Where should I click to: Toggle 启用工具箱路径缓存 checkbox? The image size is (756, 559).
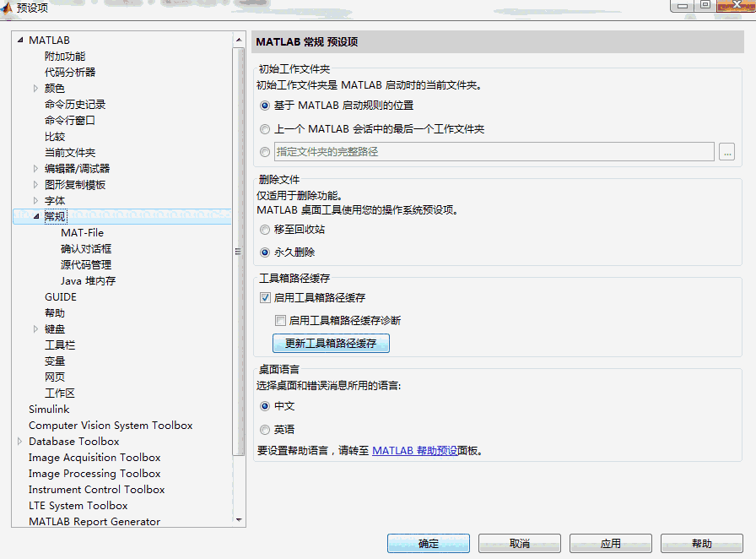(x=265, y=297)
